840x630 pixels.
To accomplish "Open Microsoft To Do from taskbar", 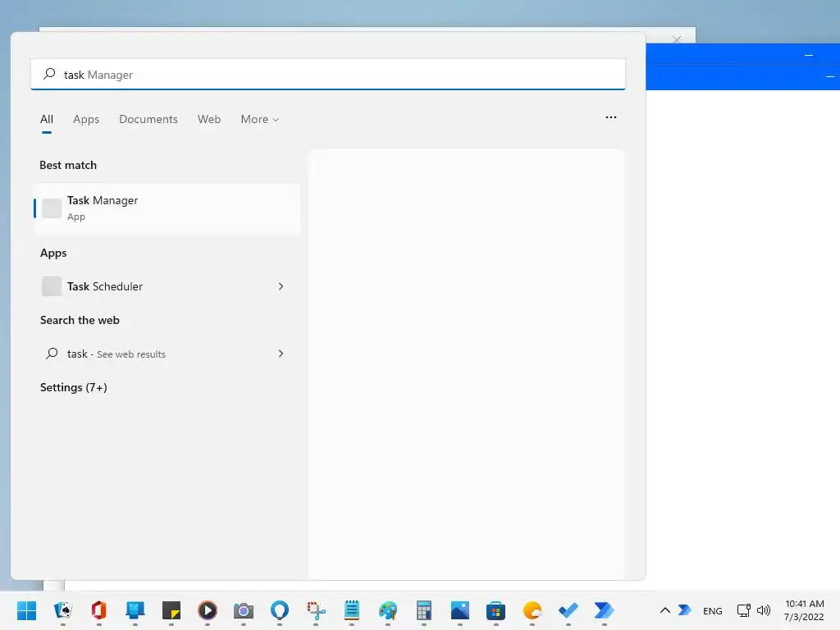I will click(568, 610).
